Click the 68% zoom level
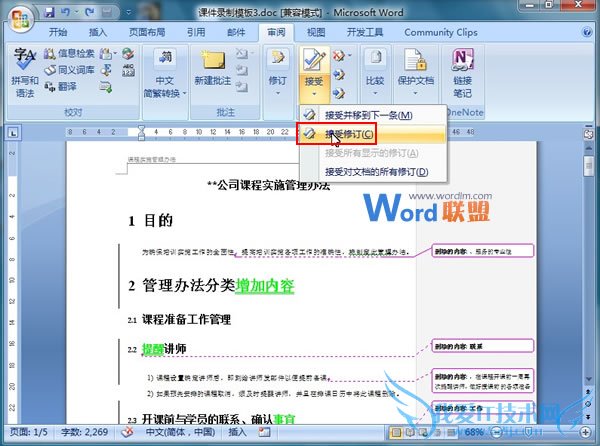This screenshot has height=446, width=600. click(x=474, y=432)
